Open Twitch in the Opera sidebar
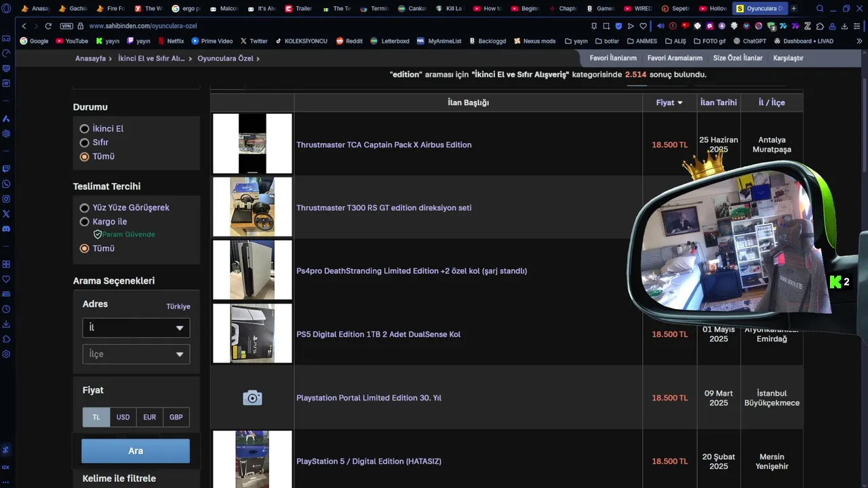This screenshot has width=868, height=488. 6,169
